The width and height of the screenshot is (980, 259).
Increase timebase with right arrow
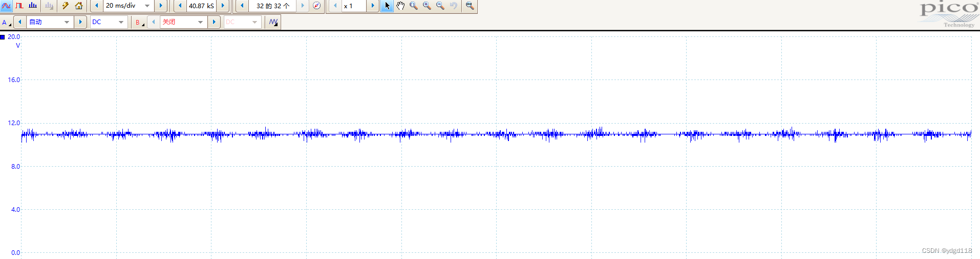coord(161,6)
